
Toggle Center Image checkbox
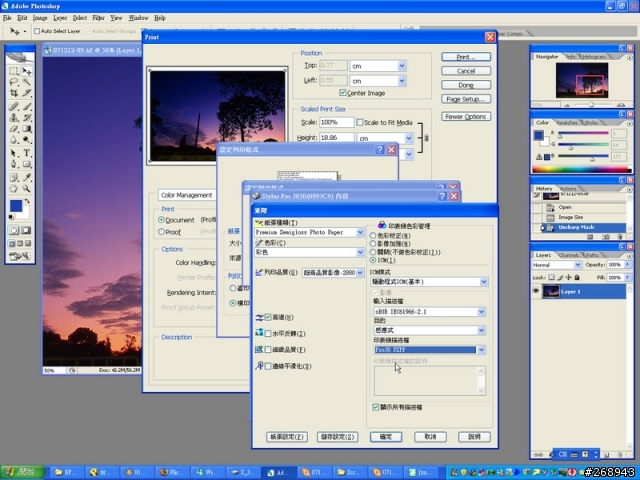[x=343, y=93]
